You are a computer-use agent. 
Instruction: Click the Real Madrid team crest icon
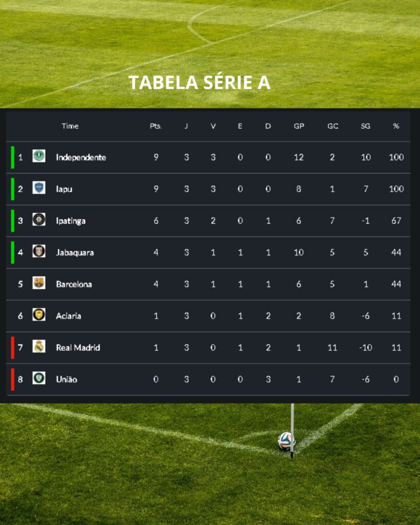click(x=39, y=347)
